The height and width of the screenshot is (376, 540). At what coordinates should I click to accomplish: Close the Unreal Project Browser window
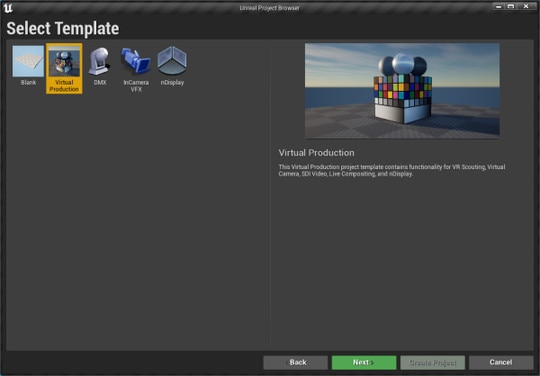pos(526,6)
